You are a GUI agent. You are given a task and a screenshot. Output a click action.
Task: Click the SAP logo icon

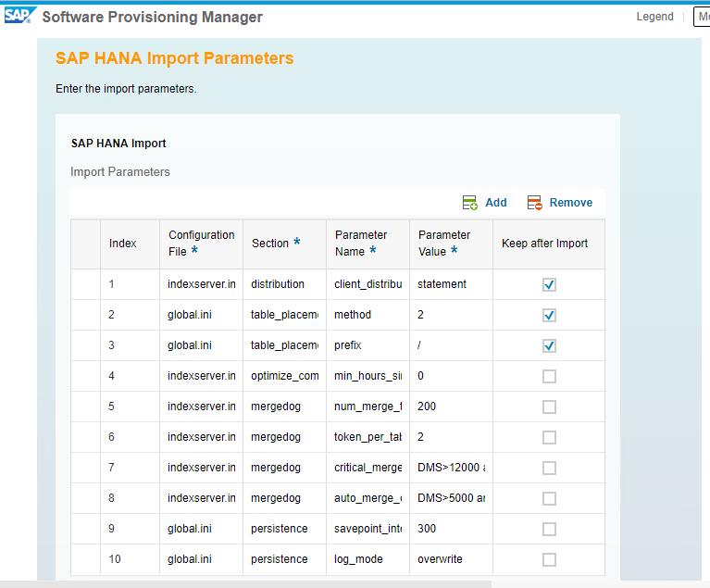pos(19,16)
